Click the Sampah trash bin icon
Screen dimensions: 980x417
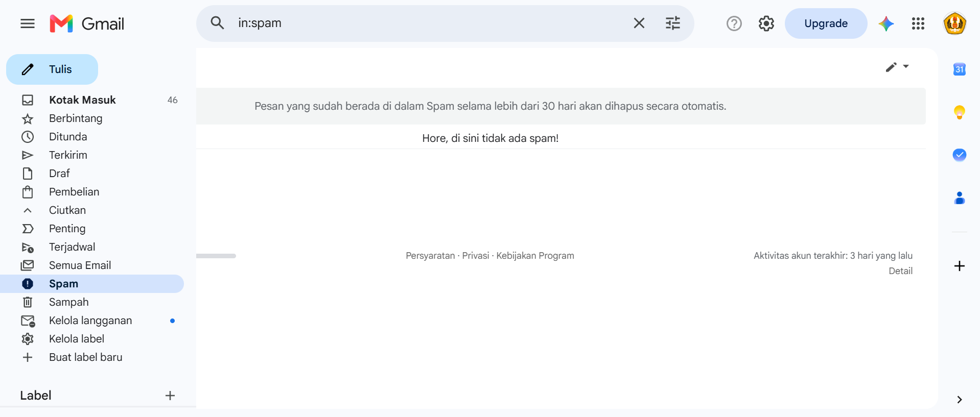point(28,302)
